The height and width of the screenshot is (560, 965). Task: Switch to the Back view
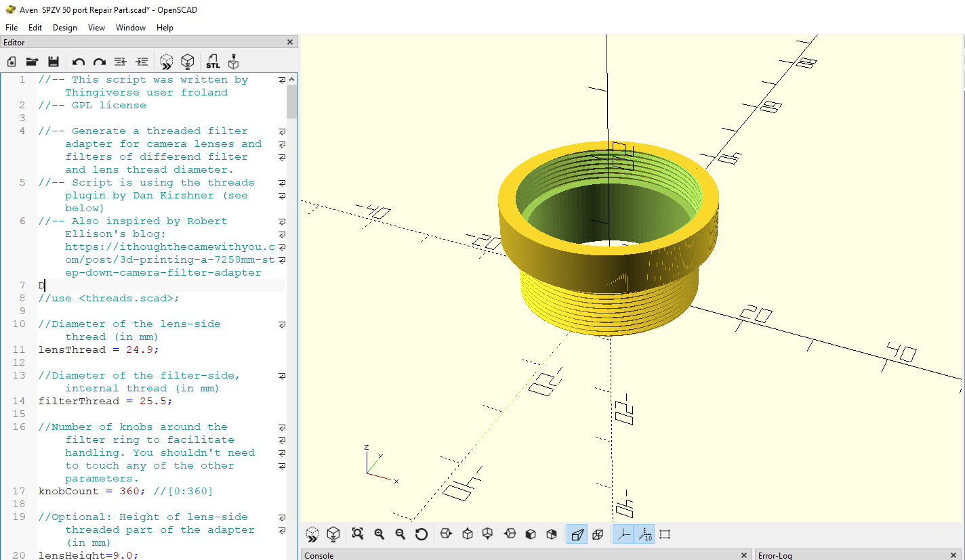pos(552,534)
